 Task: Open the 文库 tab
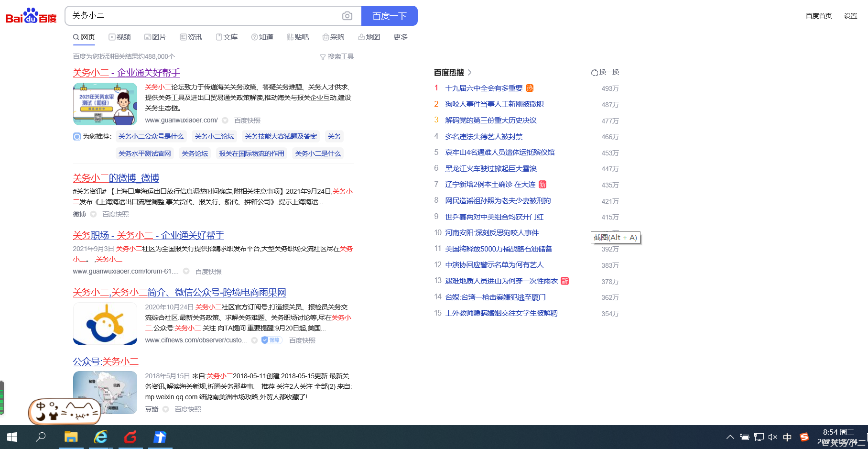pos(227,37)
